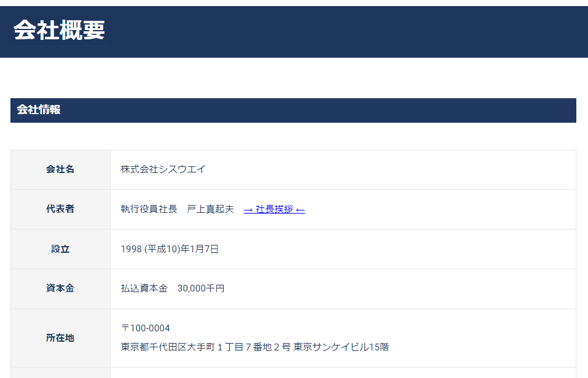
Task: Select company name 株式会社シスウエイ
Action: pyautogui.click(x=163, y=169)
